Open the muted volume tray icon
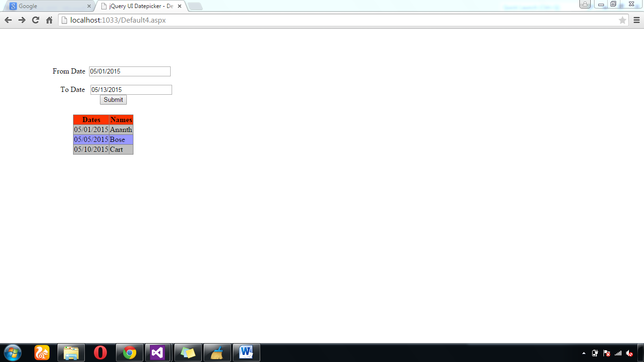 (x=629, y=353)
